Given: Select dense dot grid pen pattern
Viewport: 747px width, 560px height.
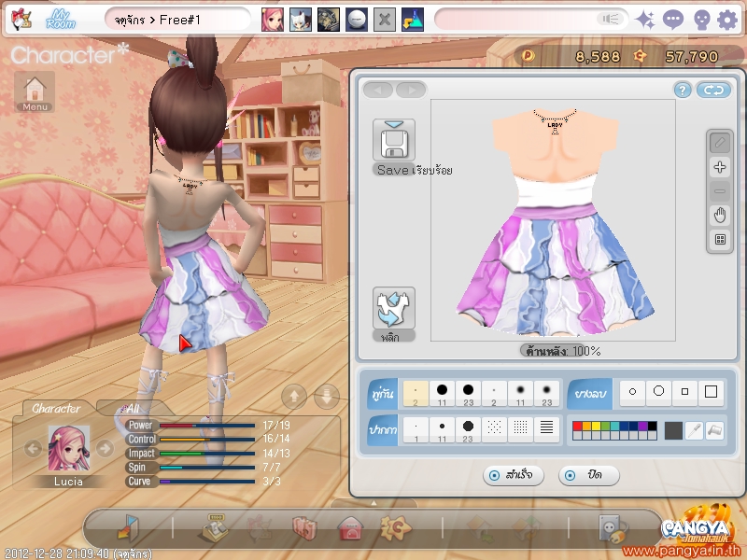Looking at the screenshot, I should pyautogui.click(x=520, y=428).
